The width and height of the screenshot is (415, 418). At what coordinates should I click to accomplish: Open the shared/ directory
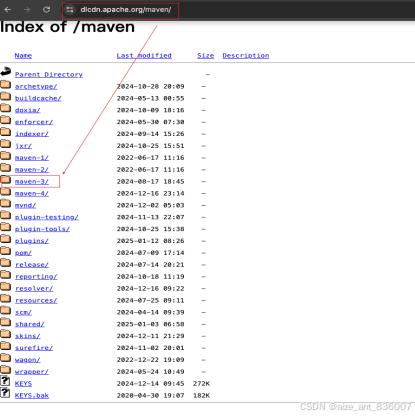click(30, 324)
